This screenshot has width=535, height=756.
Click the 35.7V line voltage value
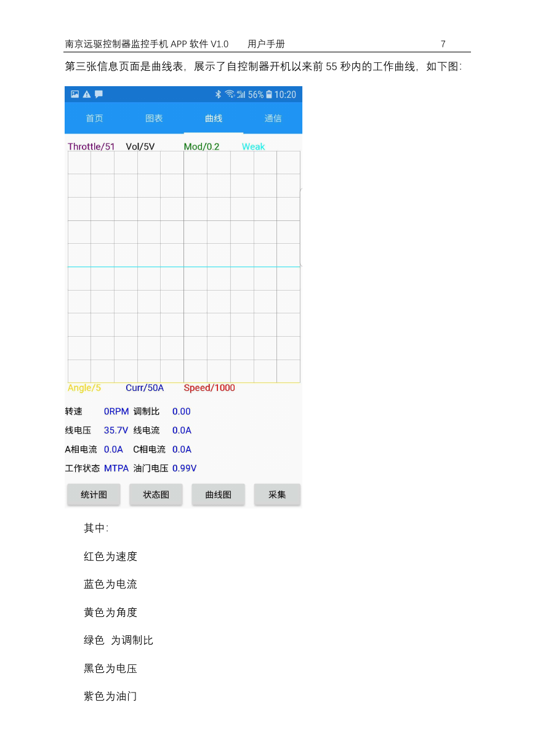pos(116,430)
